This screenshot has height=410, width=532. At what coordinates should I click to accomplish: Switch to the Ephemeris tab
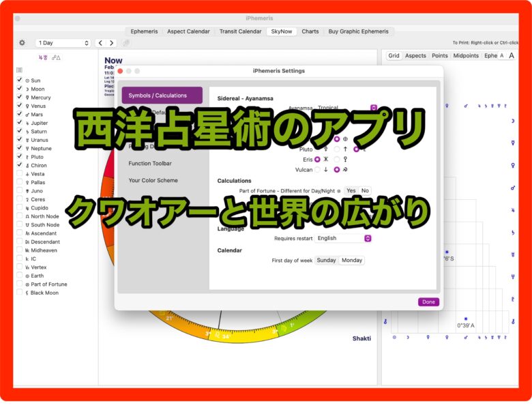coord(144,31)
